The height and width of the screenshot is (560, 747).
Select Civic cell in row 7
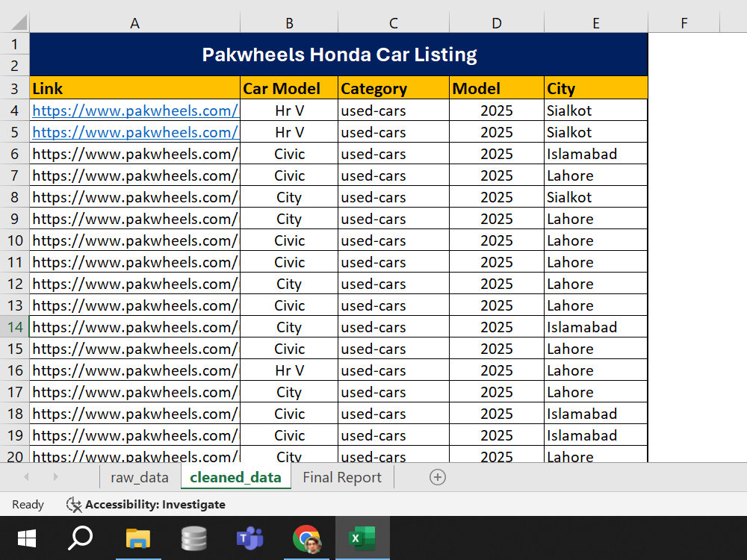289,175
